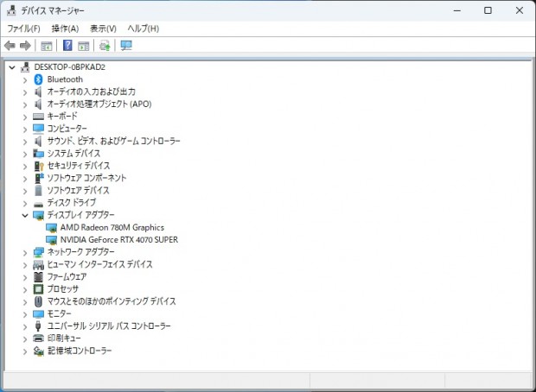
Task: Click the デバイス マネージャー title bar icon
Action: [11, 10]
